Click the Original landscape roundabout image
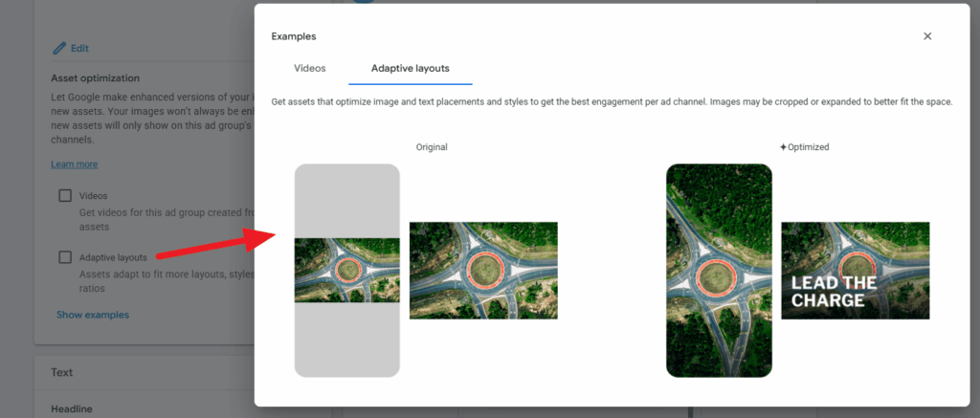 [x=483, y=271]
